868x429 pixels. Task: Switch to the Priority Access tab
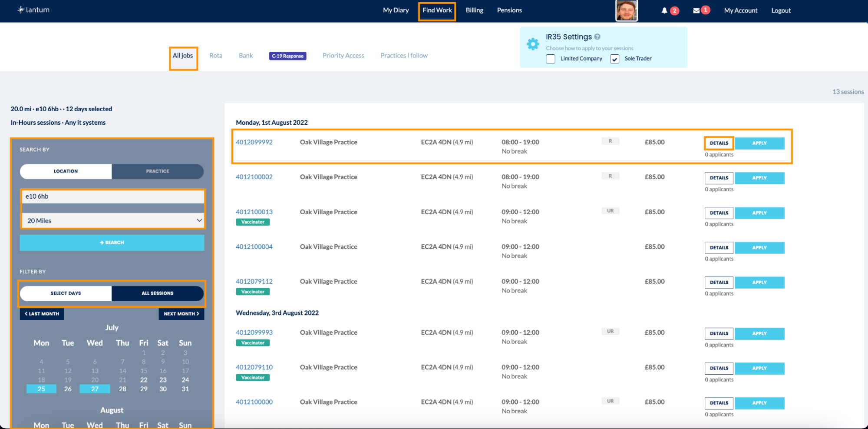[343, 56]
